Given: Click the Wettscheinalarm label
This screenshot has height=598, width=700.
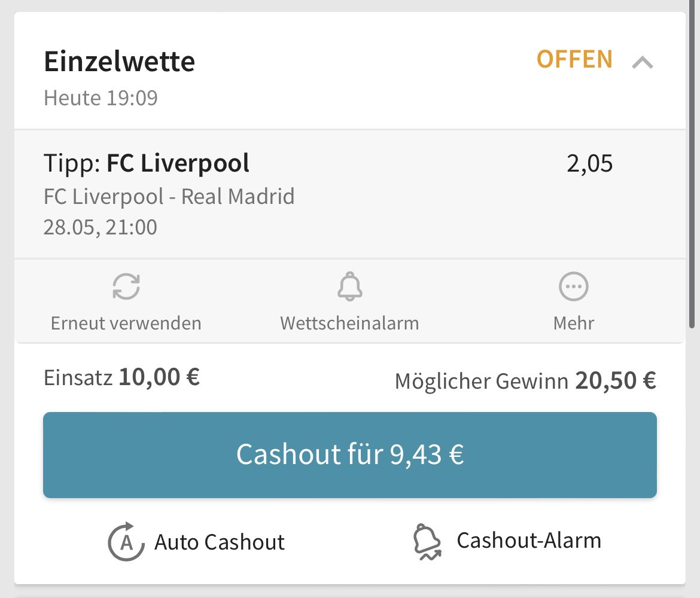Looking at the screenshot, I should (349, 323).
